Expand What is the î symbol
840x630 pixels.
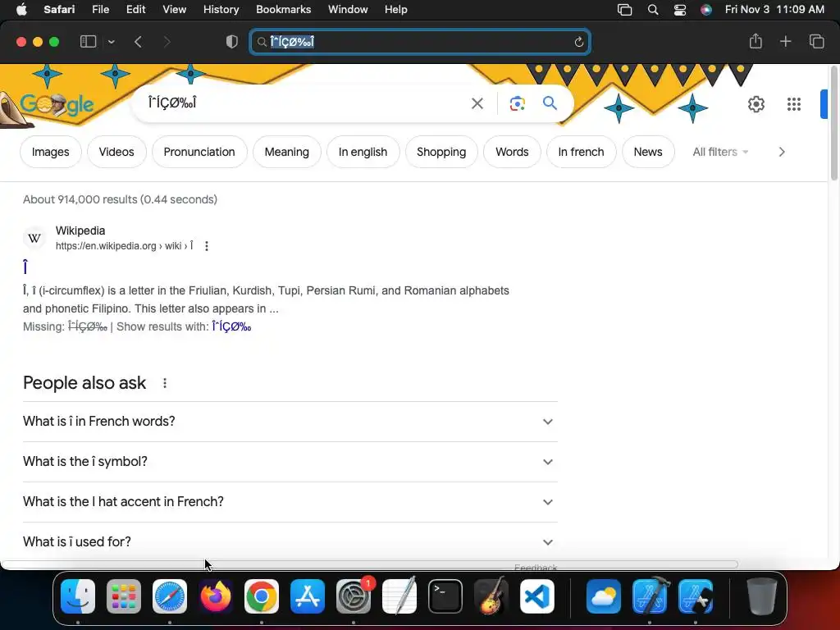click(x=290, y=462)
